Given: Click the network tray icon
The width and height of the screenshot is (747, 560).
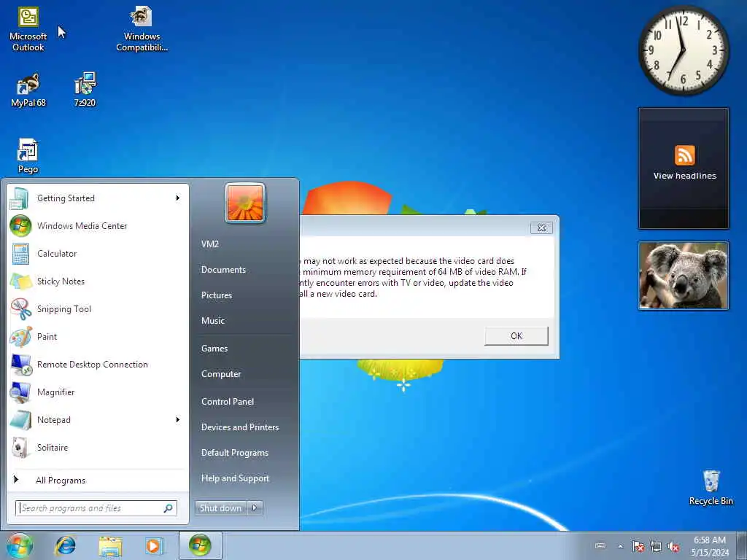Looking at the screenshot, I should click(x=656, y=546).
